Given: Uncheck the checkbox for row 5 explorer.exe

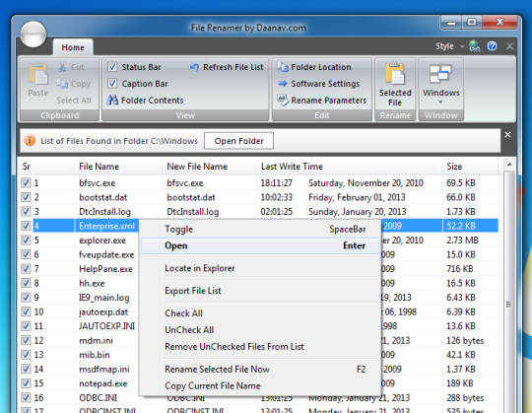Looking at the screenshot, I should 27,240.
